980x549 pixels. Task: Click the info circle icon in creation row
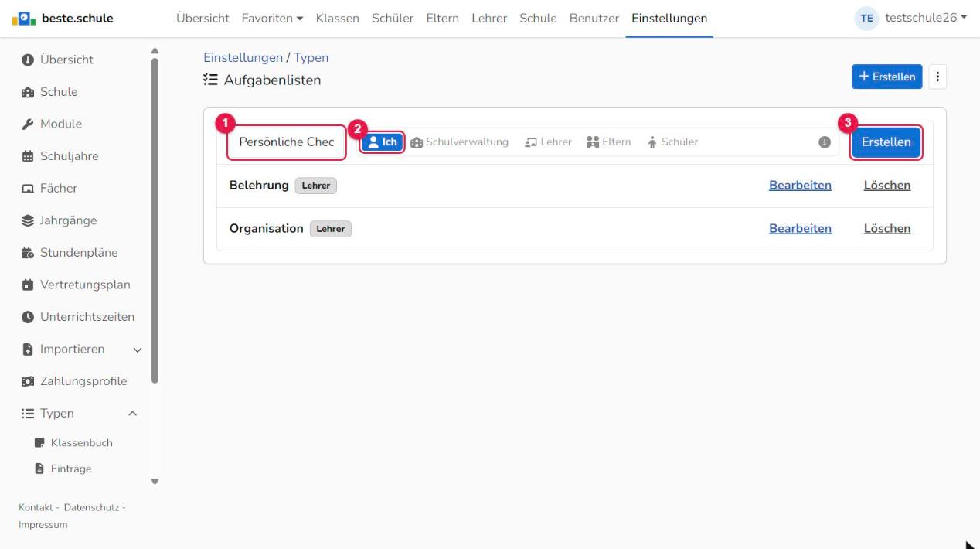tap(825, 142)
